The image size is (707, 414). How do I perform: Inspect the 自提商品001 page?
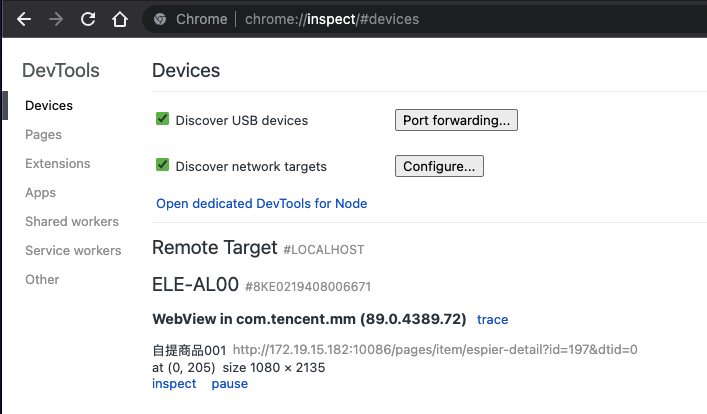click(x=174, y=384)
